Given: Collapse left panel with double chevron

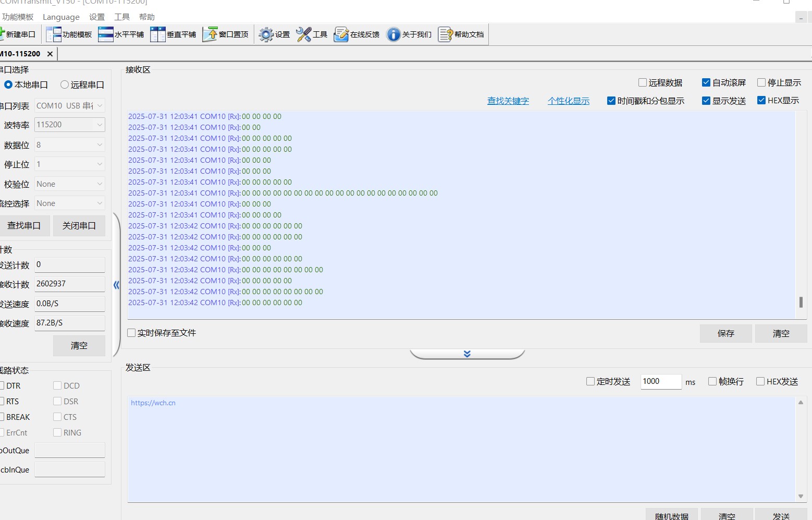Looking at the screenshot, I should [116, 285].
